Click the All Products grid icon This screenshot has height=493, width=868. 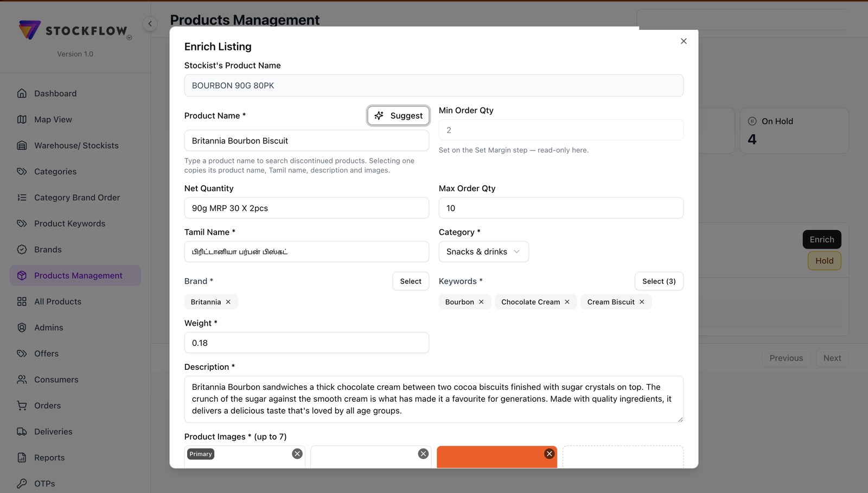point(22,302)
